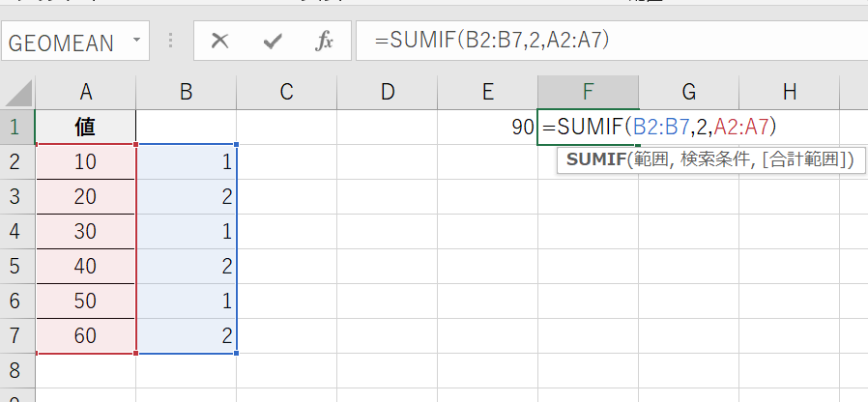Click inside the formula bar text
This screenshot has height=402, width=868.
tap(580, 42)
